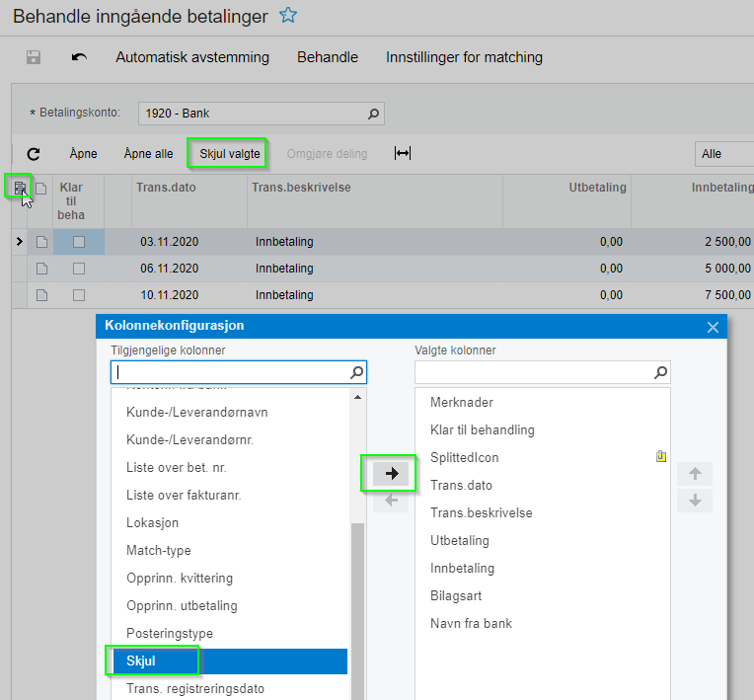The image size is (754, 700).
Task: Click yellow lock icon beside SplittedIcon
Action: click(x=661, y=456)
